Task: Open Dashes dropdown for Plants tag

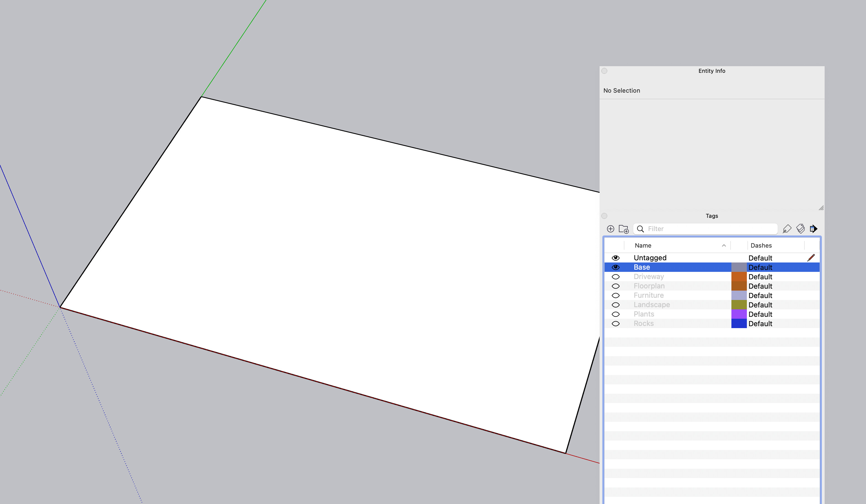Action: tap(760, 314)
